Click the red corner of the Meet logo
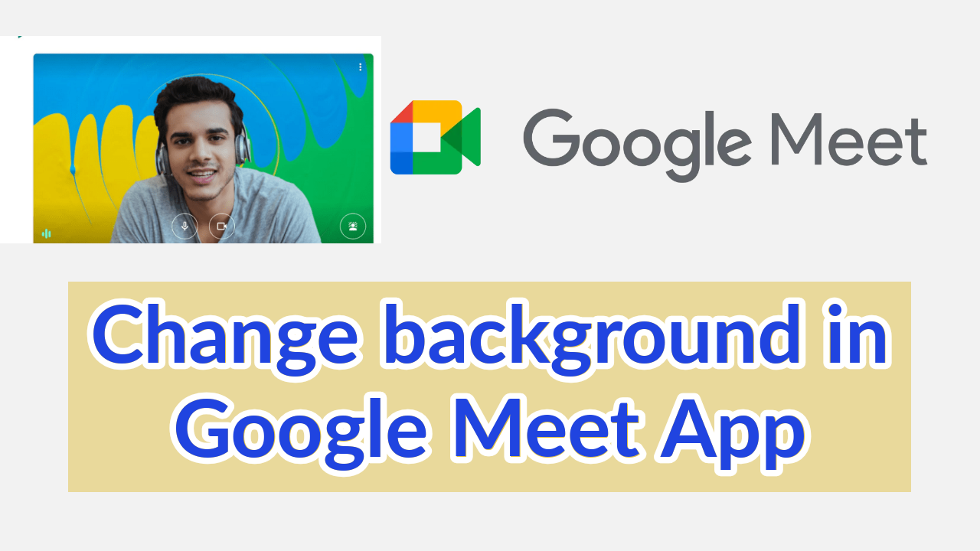 coord(401,112)
